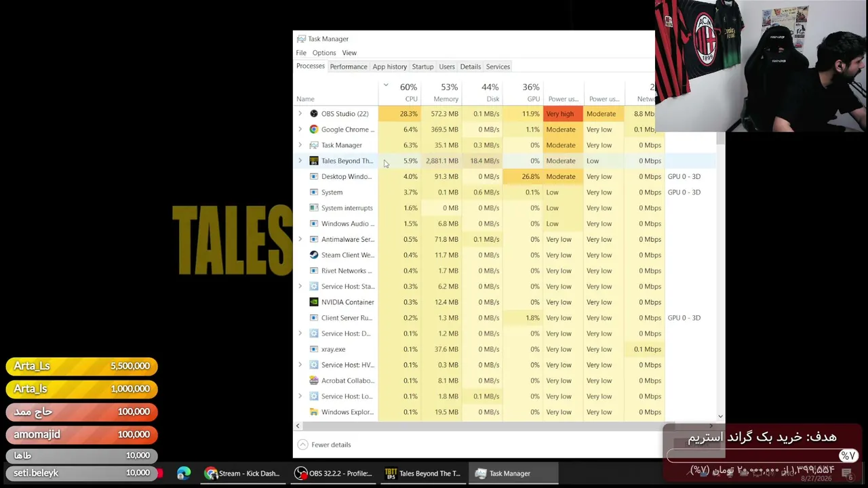Expand the Google Chrome process group
Image resolution: width=868 pixels, height=488 pixels.
tap(300, 129)
